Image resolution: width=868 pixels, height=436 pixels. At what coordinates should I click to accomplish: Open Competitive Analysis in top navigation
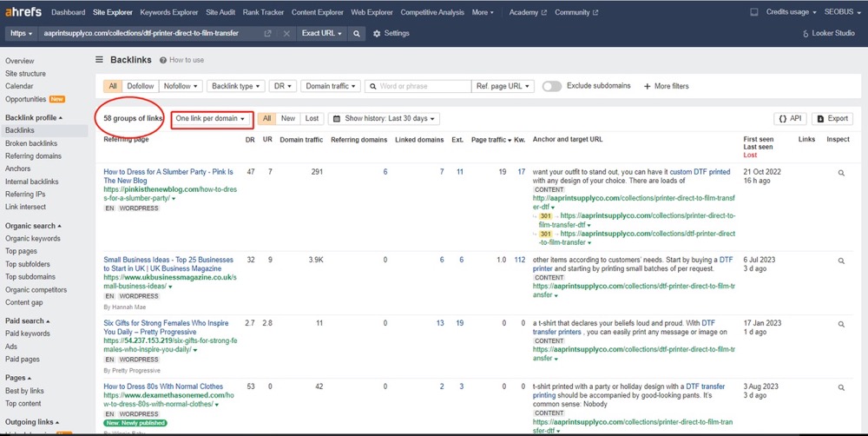pos(432,12)
